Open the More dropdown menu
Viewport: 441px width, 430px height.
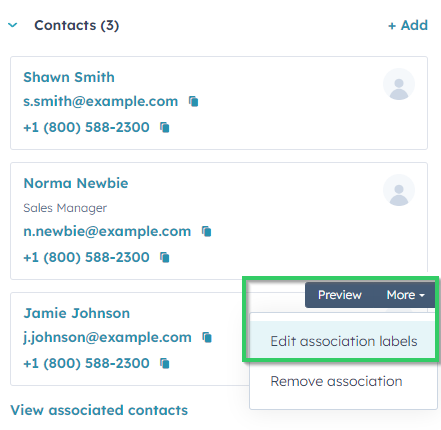click(x=405, y=295)
